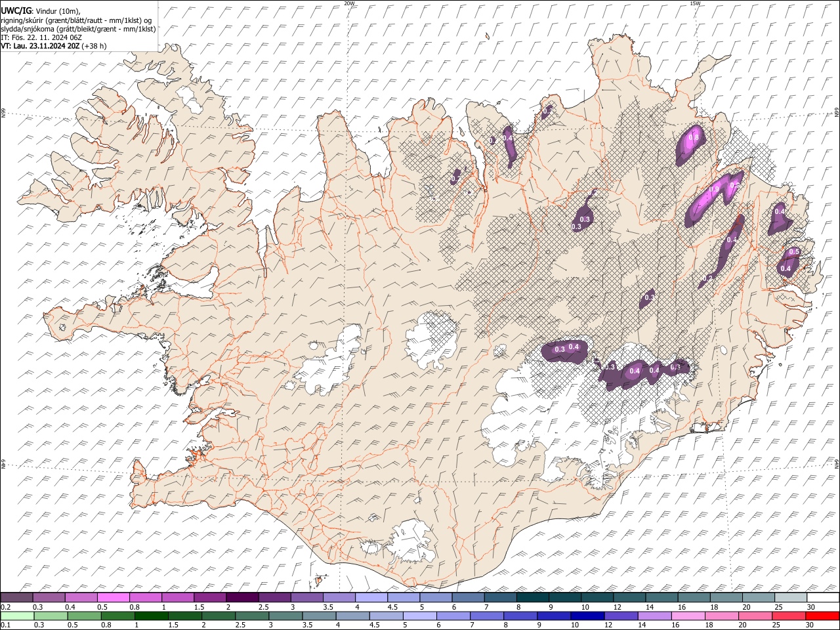Pick the bright pink upper legend swatch labeled 0.5
This screenshot has width=840, height=630.
113,598
